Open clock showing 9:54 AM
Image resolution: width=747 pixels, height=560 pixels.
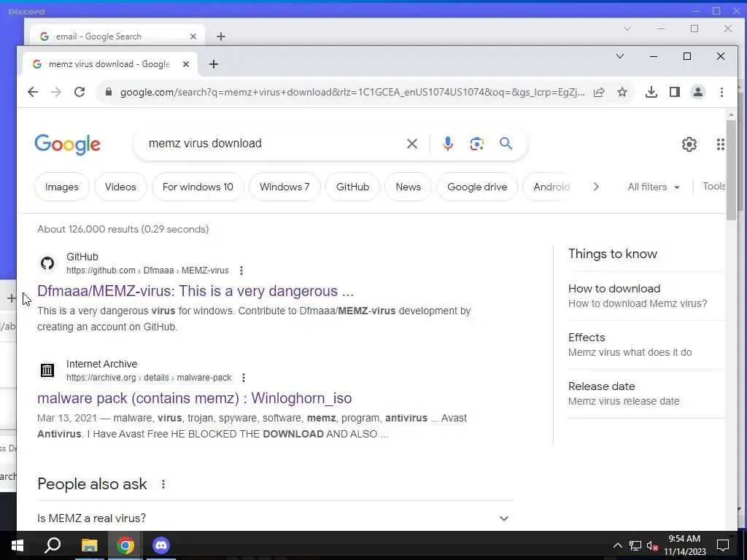click(x=684, y=545)
